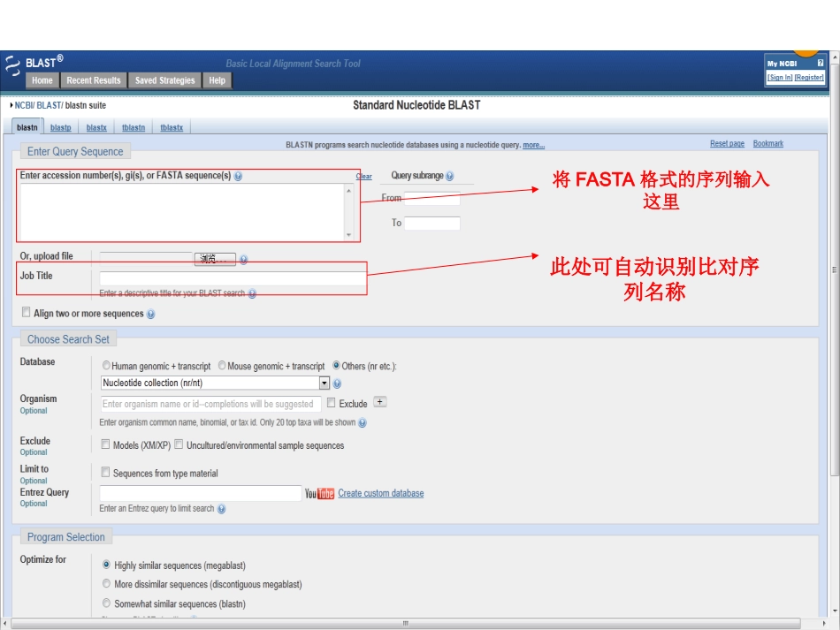The width and height of the screenshot is (840, 630).
Task: Exclude Uncultured/environmental sample sequences
Action: [179, 444]
